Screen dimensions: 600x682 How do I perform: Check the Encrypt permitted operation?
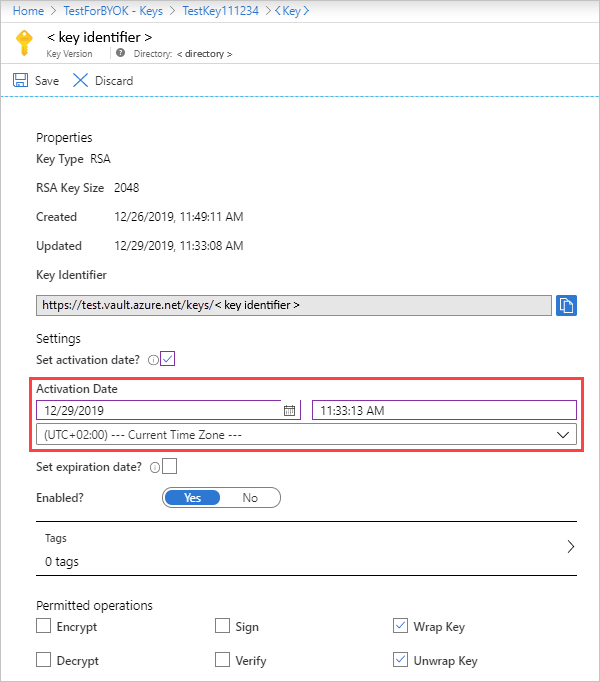coord(43,627)
